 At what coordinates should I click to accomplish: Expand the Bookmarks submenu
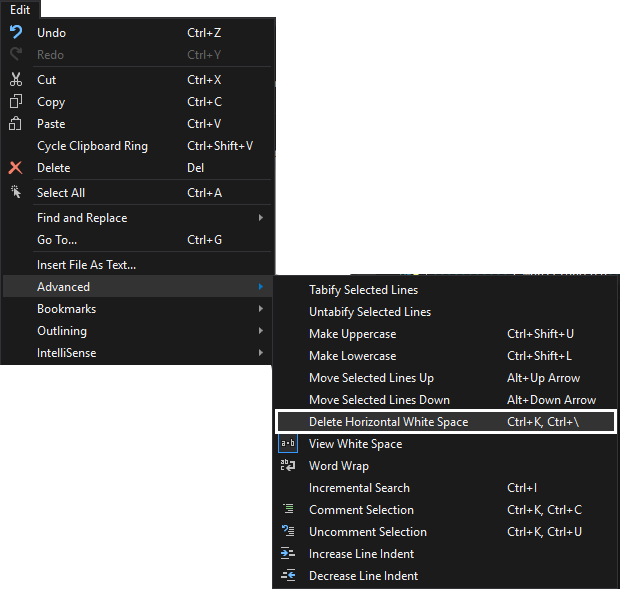[66, 309]
